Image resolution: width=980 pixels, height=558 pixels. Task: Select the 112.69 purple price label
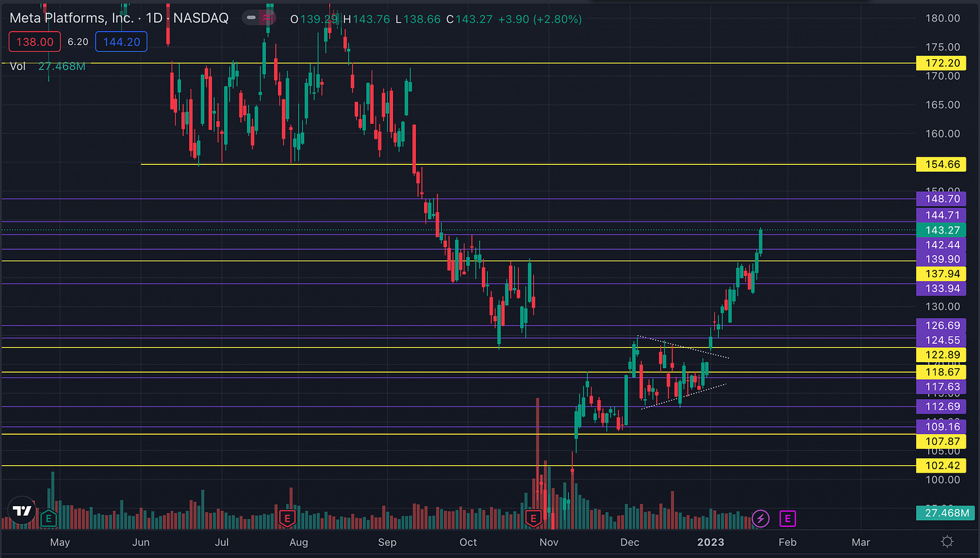pyautogui.click(x=942, y=406)
